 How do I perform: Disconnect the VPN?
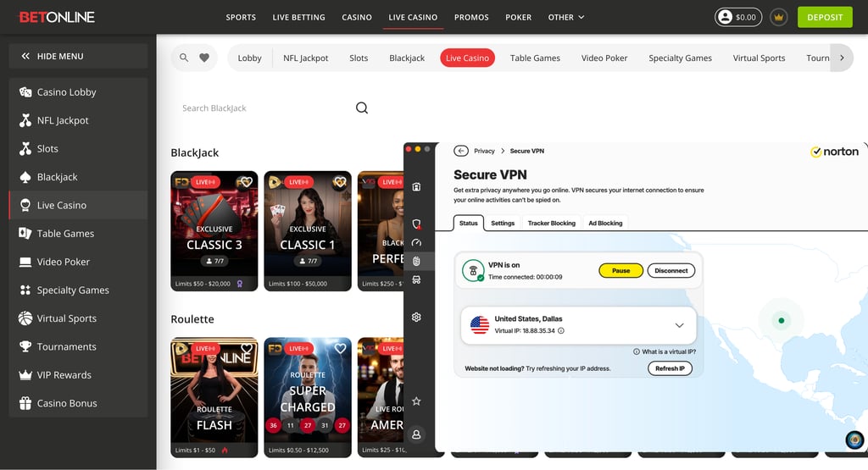[671, 270]
